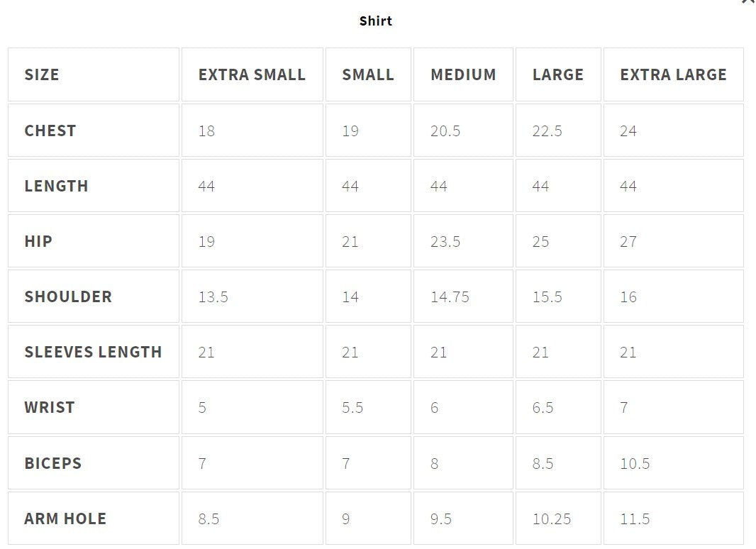
Task: Click the CHEST row label
Action: point(50,131)
